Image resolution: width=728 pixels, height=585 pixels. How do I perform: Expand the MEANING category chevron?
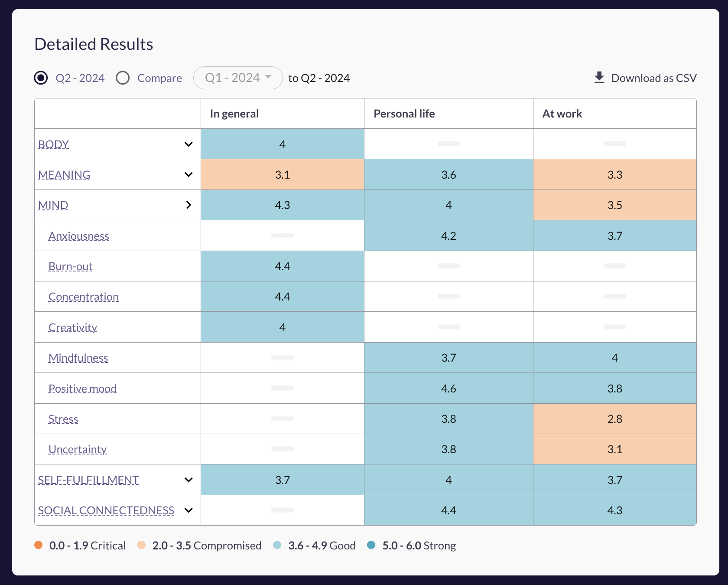point(188,175)
